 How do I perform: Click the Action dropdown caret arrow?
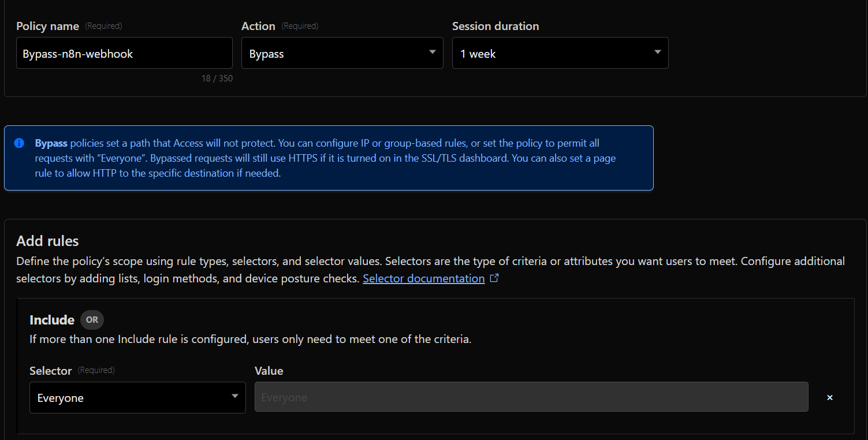coord(432,53)
